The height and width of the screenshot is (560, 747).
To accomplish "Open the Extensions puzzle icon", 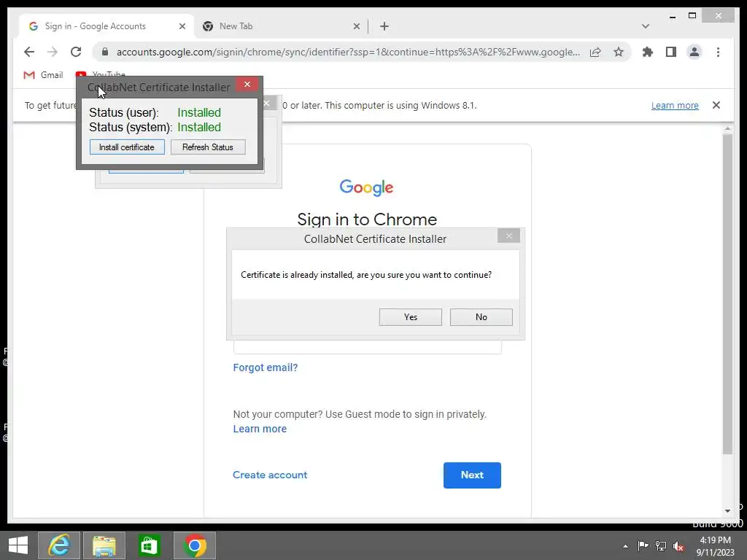I will tap(648, 52).
